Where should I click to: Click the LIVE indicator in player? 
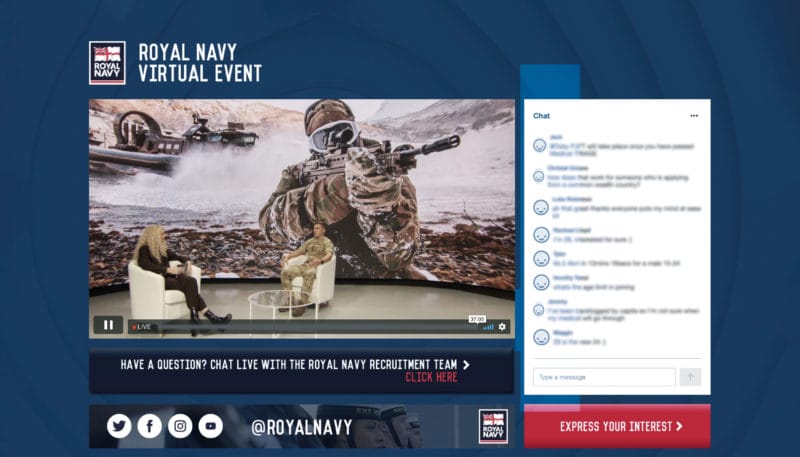pyautogui.click(x=141, y=327)
